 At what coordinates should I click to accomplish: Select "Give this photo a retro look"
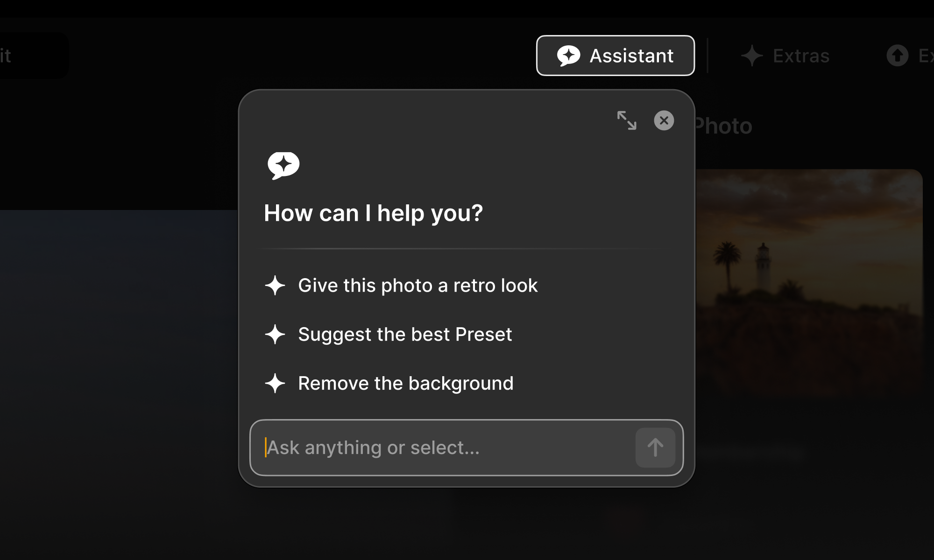[417, 286]
